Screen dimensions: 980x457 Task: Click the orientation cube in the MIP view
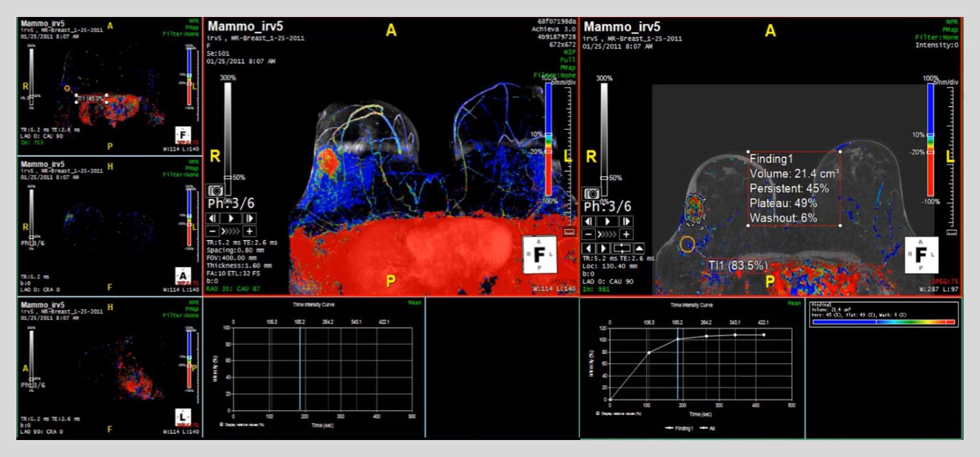point(538,255)
